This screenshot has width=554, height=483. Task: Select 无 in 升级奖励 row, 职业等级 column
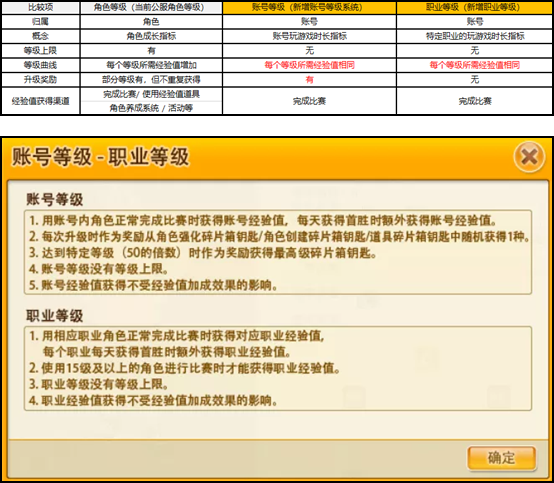pyautogui.click(x=475, y=80)
